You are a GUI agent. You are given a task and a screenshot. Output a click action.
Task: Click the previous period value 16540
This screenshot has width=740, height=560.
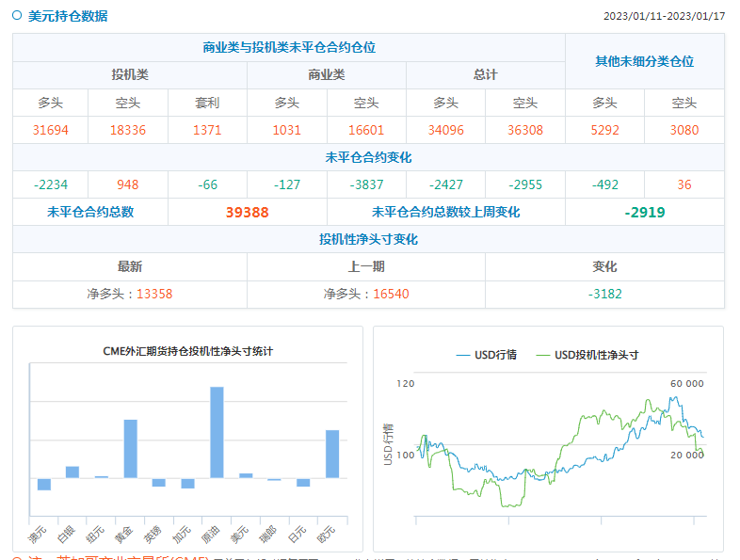point(391,294)
